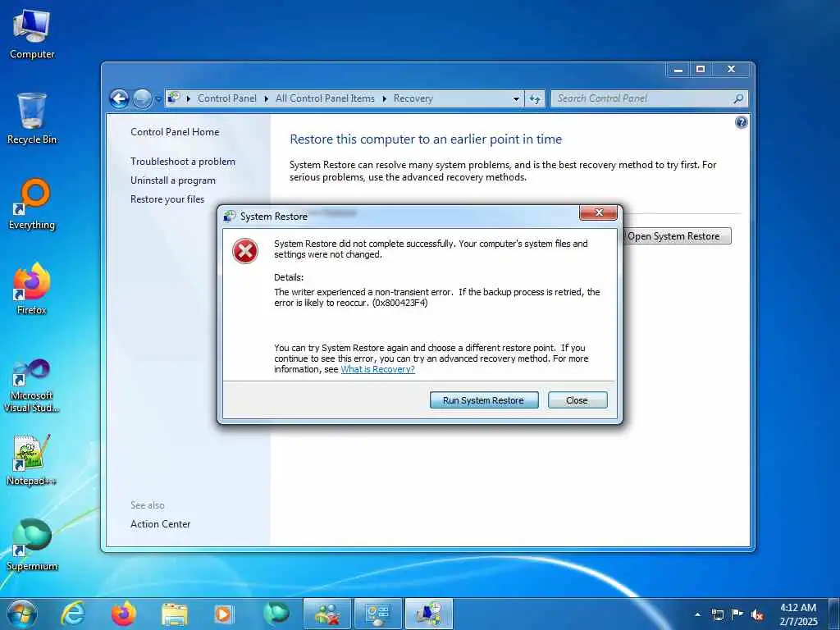Open the Control Panel help icon

[x=741, y=122]
